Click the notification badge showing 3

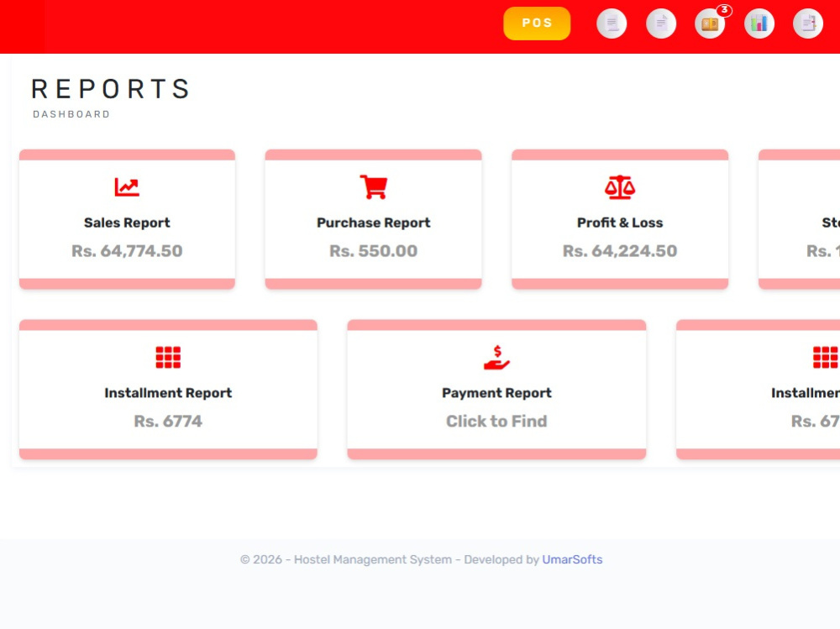(x=724, y=9)
